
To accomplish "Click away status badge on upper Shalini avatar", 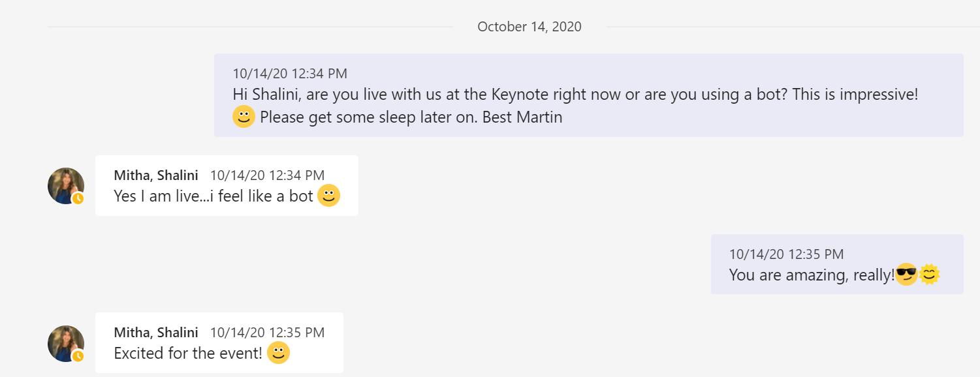I will [x=78, y=198].
